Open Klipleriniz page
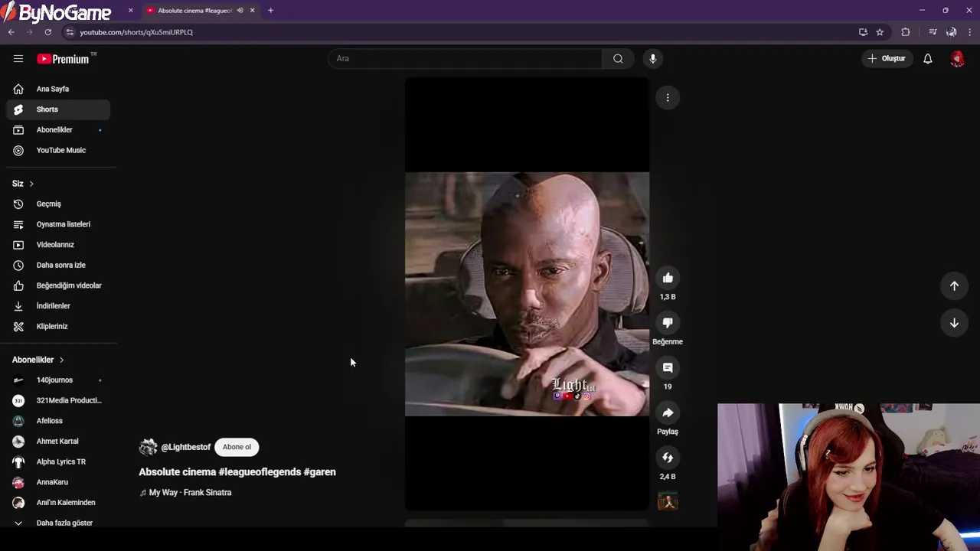 tap(58, 326)
